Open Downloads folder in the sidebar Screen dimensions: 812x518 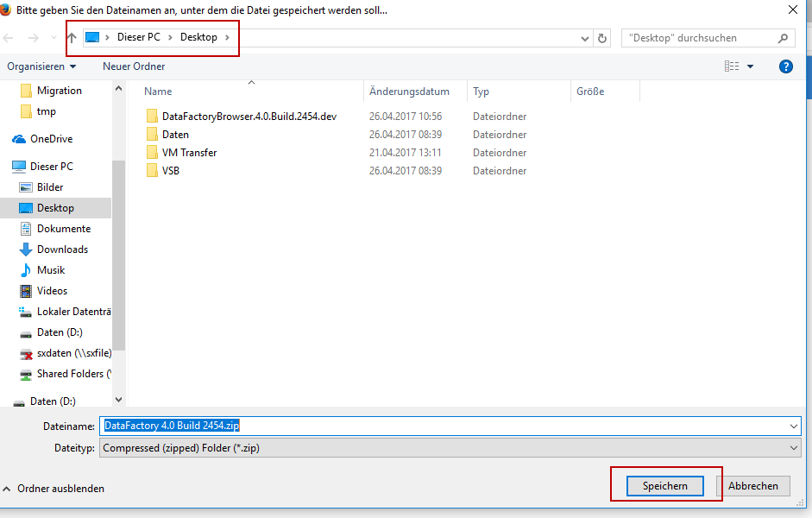coord(62,250)
